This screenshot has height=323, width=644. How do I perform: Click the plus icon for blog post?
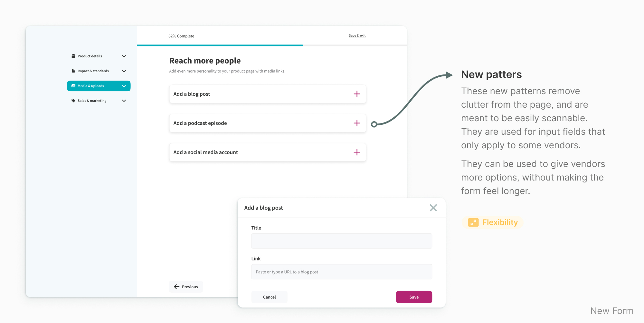[357, 94]
